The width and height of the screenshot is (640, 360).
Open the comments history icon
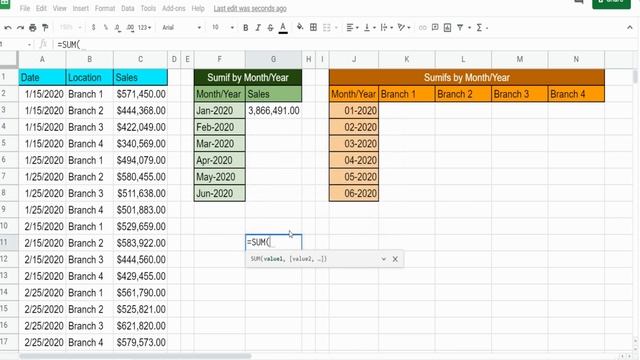(x=578, y=2)
